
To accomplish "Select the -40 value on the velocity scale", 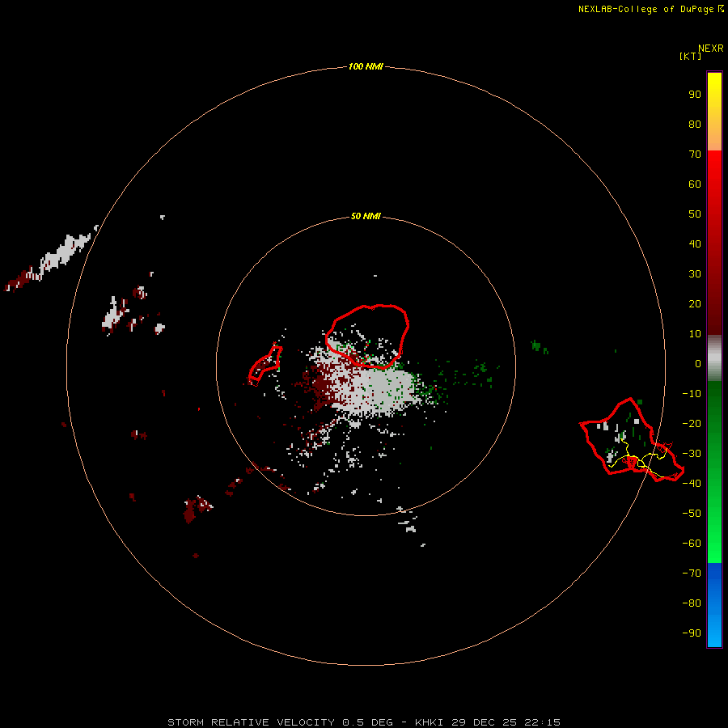I will [692, 484].
